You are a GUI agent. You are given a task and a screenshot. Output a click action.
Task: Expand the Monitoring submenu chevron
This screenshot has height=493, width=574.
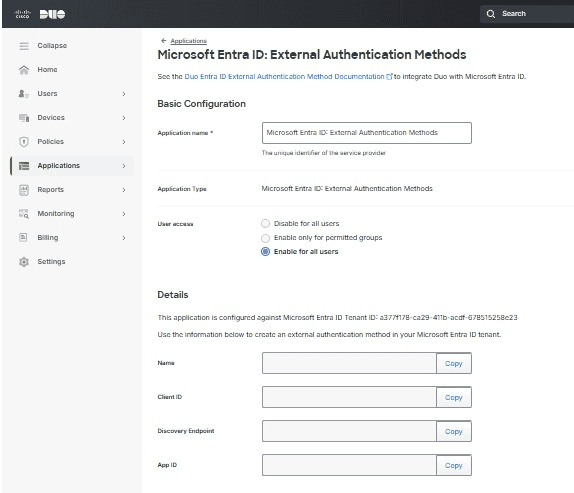124,214
